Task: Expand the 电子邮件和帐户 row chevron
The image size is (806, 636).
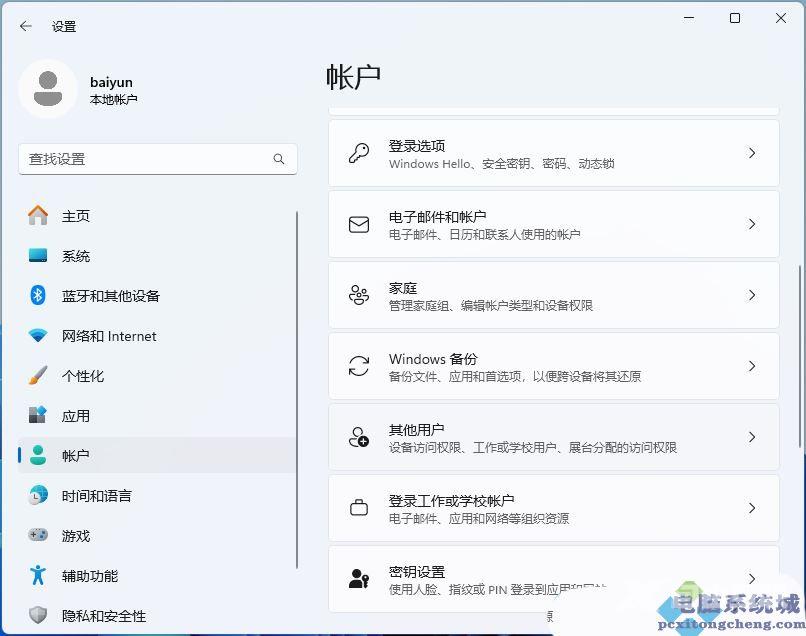Action: click(752, 225)
